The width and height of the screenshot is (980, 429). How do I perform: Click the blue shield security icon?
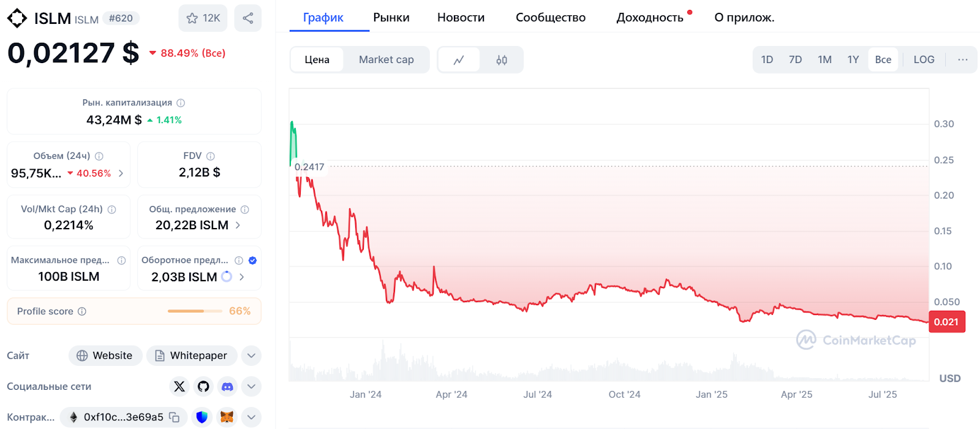click(x=202, y=417)
